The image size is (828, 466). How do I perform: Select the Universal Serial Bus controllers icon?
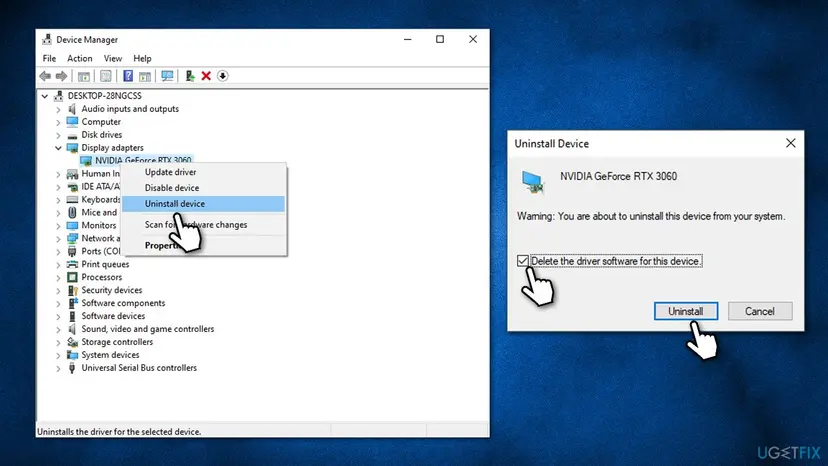point(72,368)
